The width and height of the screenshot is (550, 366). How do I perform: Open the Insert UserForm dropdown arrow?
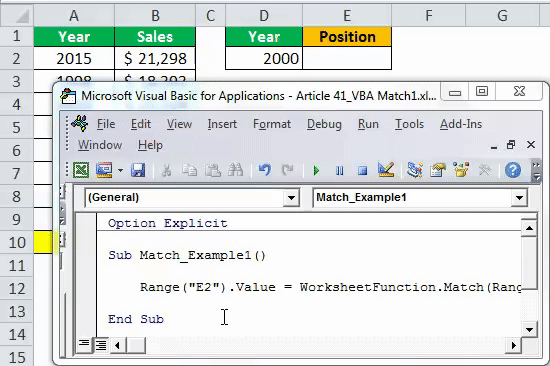point(120,171)
